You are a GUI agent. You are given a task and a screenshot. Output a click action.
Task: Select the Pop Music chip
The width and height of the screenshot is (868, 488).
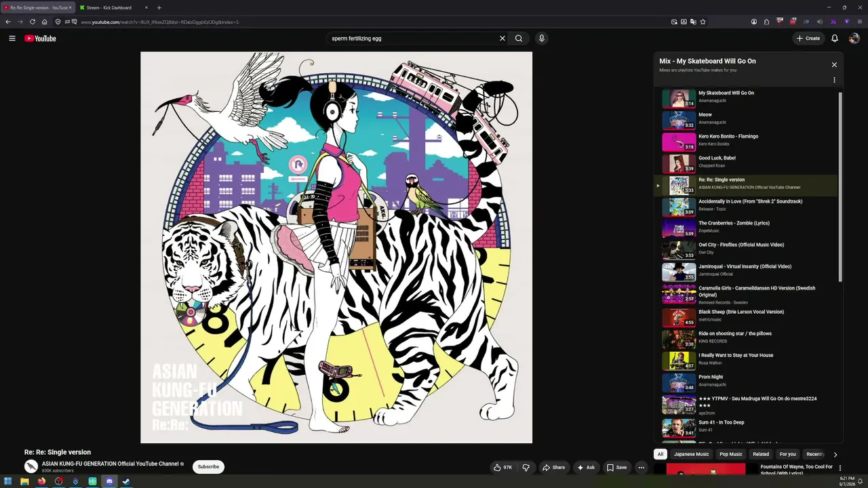tap(731, 454)
